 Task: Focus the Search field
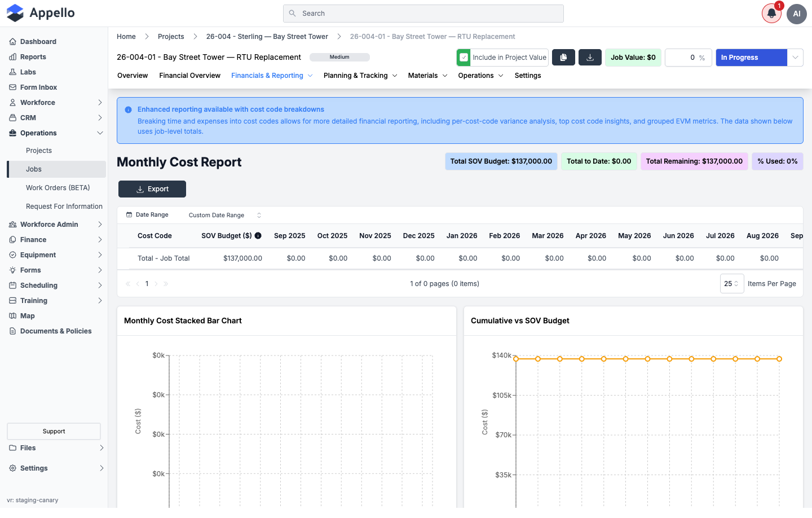[423, 14]
